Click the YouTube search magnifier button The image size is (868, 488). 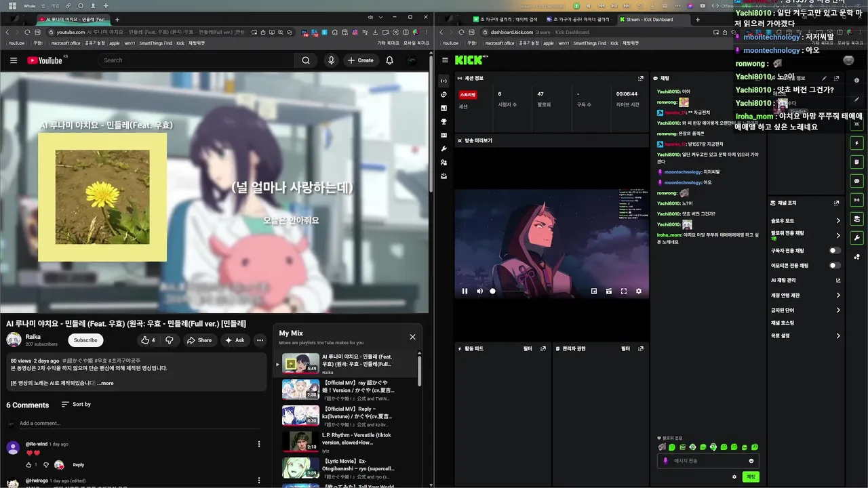pyautogui.click(x=306, y=60)
